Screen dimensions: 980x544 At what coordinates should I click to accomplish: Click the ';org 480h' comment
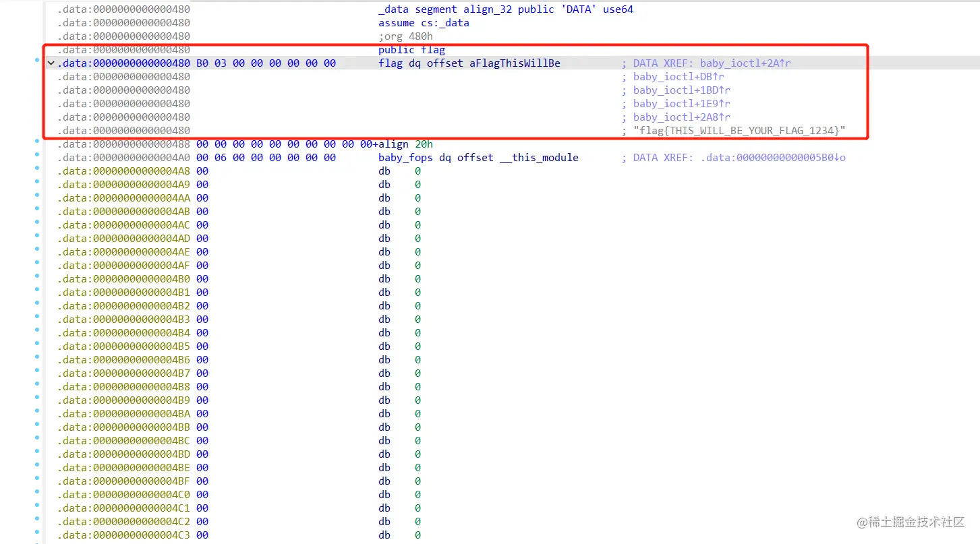pyautogui.click(x=405, y=36)
